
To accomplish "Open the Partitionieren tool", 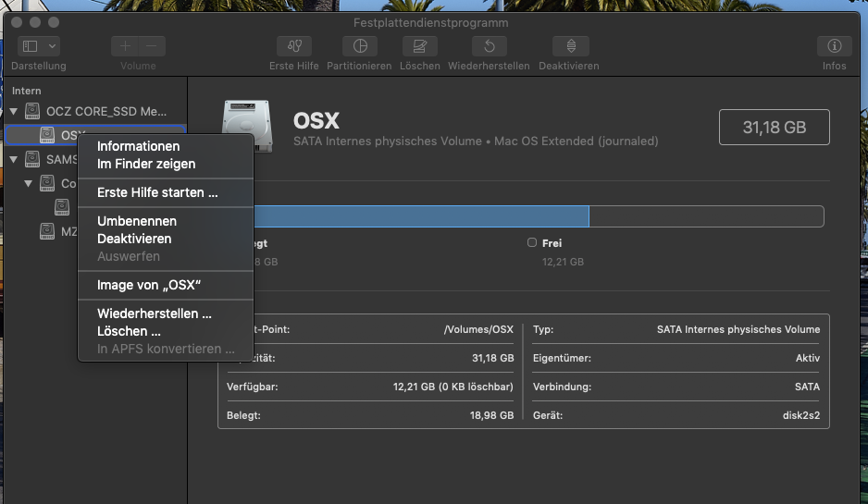I will (x=360, y=46).
